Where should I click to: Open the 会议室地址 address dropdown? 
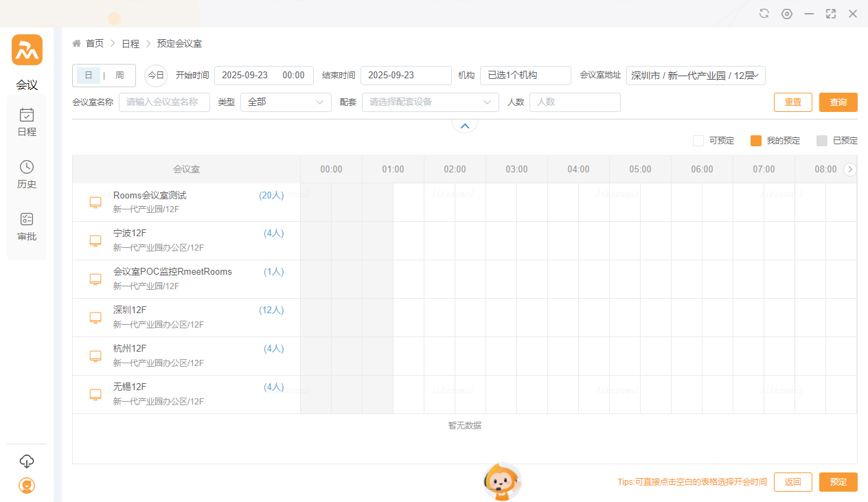[x=695, y=76]
